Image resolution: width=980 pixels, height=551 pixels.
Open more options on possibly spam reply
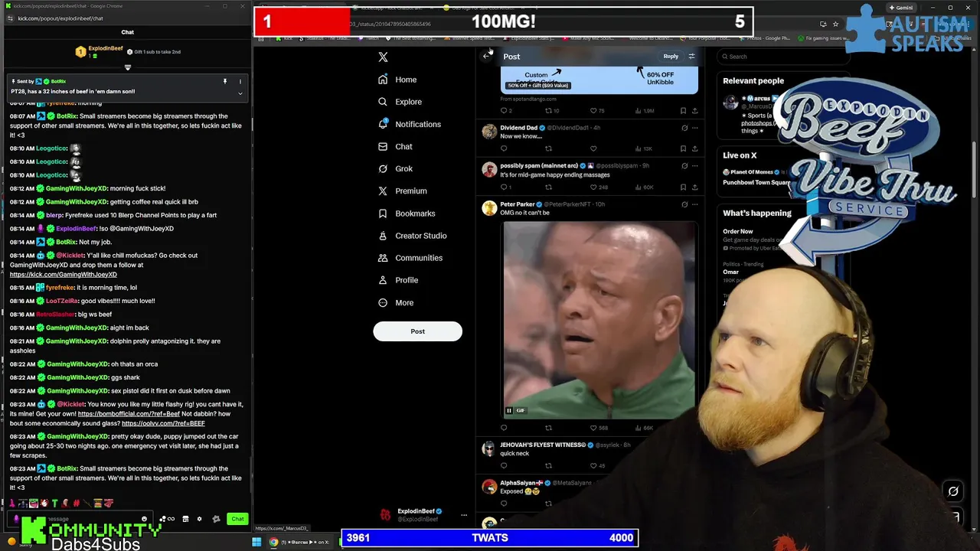(x=694, y=165)
